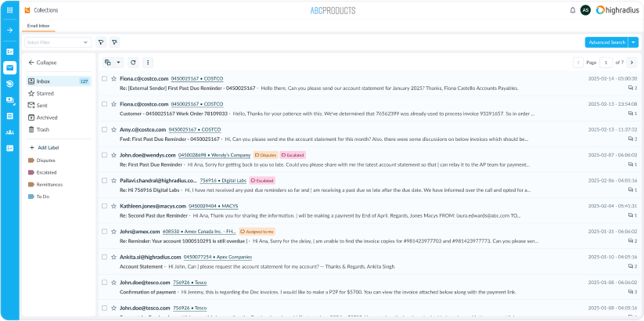Star the John@amex.com email

tap(113, 232)
